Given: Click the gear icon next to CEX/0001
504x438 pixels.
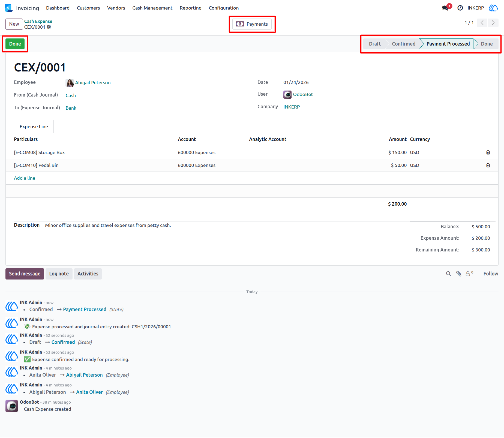Looking at the screenshot, I should tap(49, 27).
